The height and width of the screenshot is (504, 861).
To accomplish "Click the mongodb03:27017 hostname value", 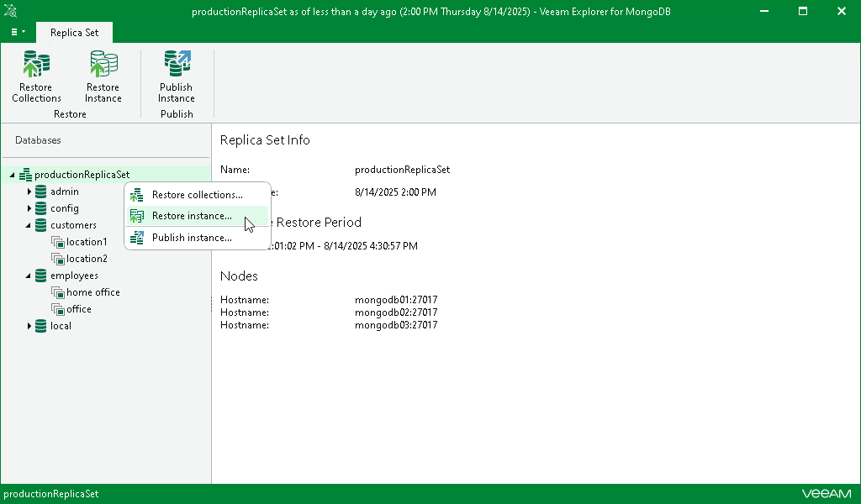I will point(396,325).
